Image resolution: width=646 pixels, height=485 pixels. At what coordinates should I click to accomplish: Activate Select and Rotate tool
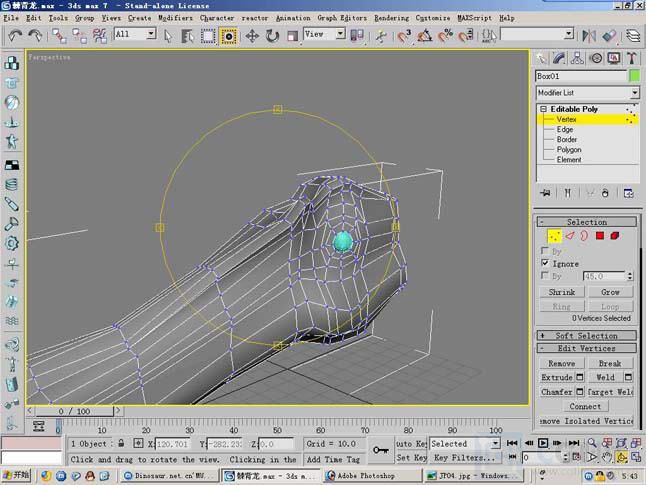(272, 36)
